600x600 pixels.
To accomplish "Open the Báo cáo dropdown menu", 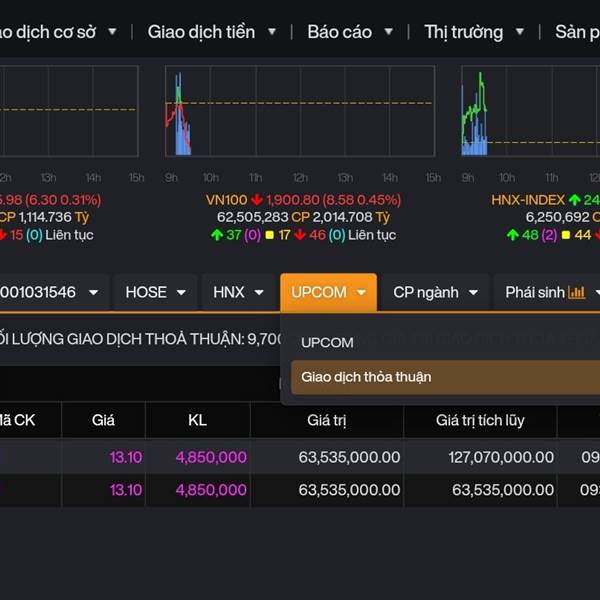I will (348, 32).
